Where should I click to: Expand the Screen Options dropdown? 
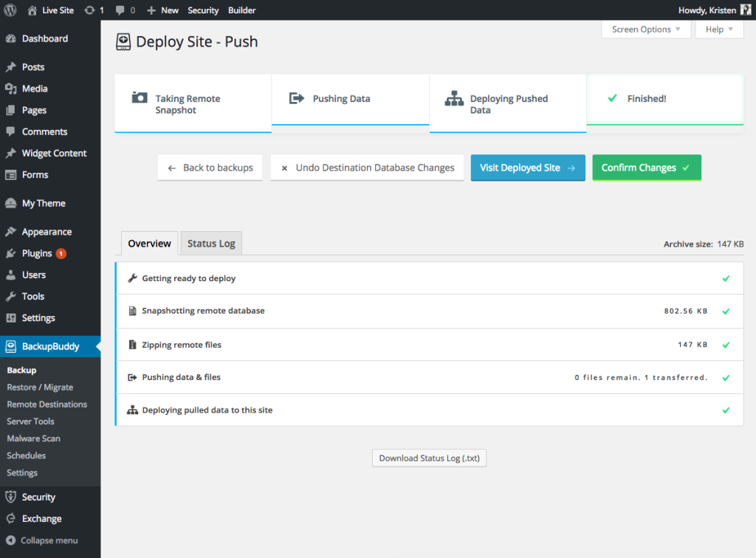(646, 30)
